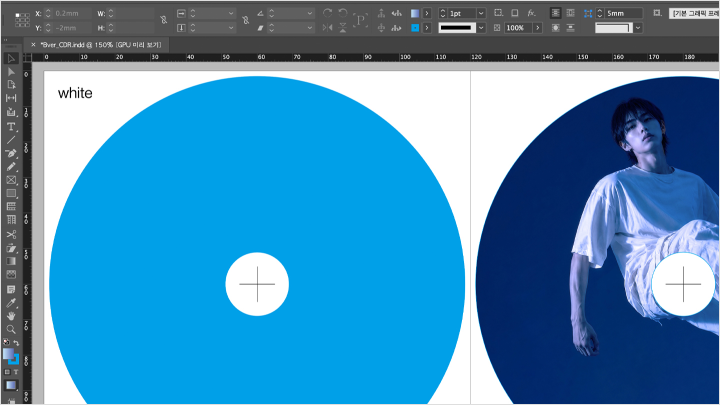Click the rotate 90° counter-clockwise icon
This screenshot has height=405, width=720.
(x=343, y=13)
